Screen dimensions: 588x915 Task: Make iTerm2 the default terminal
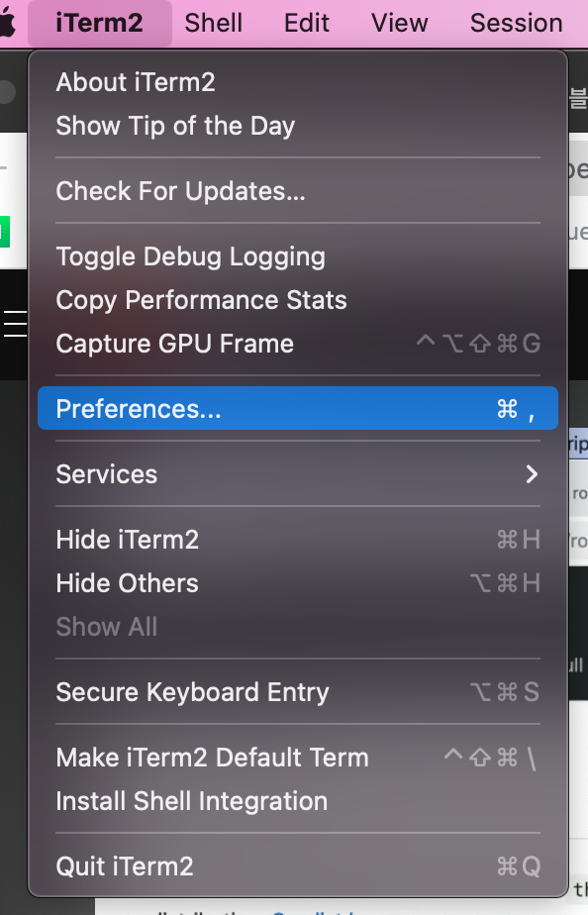coord(212,758)
